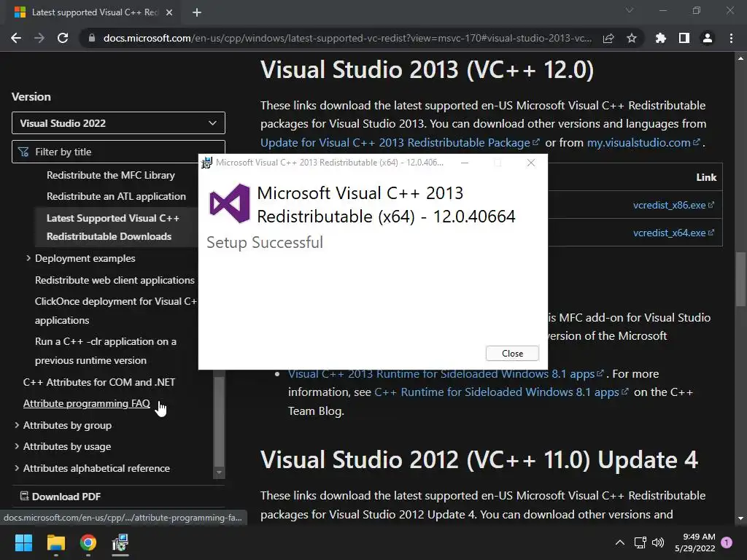Click the sidebar scrollbar down arrow
The image size is (747, 560).
point(219,472)
